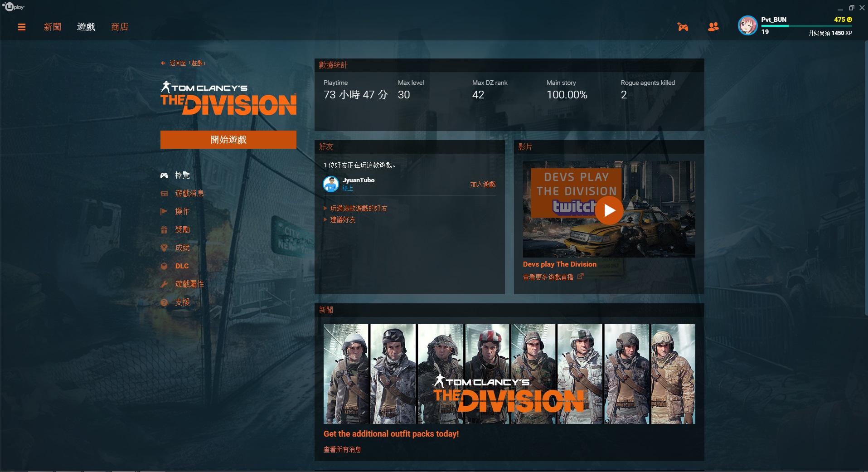868x472 pixels.
Task: Open the Devs play The Division link
Action: coord(560,264)
